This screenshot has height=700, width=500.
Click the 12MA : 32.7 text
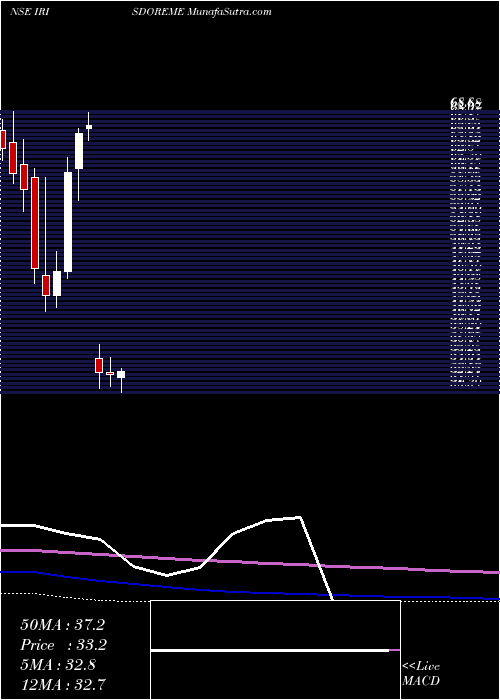(62, 685)
